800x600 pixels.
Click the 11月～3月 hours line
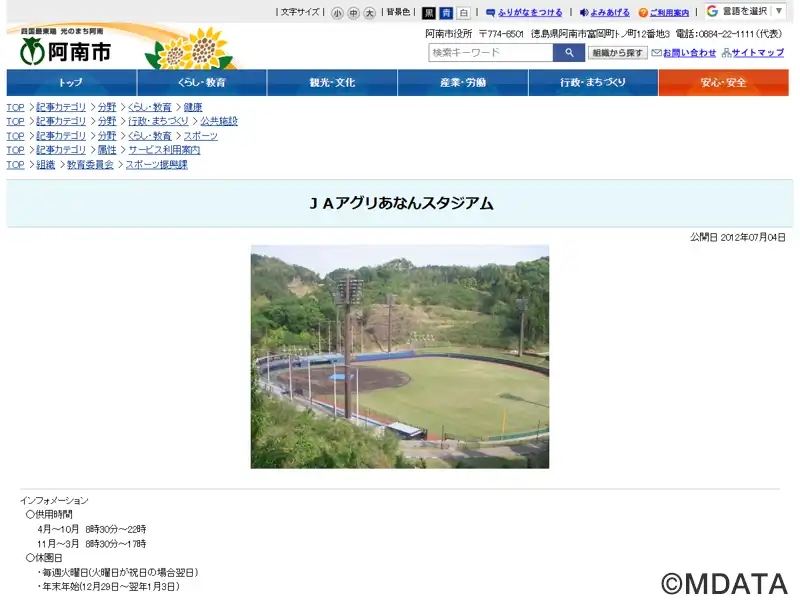tap(92, 544)
